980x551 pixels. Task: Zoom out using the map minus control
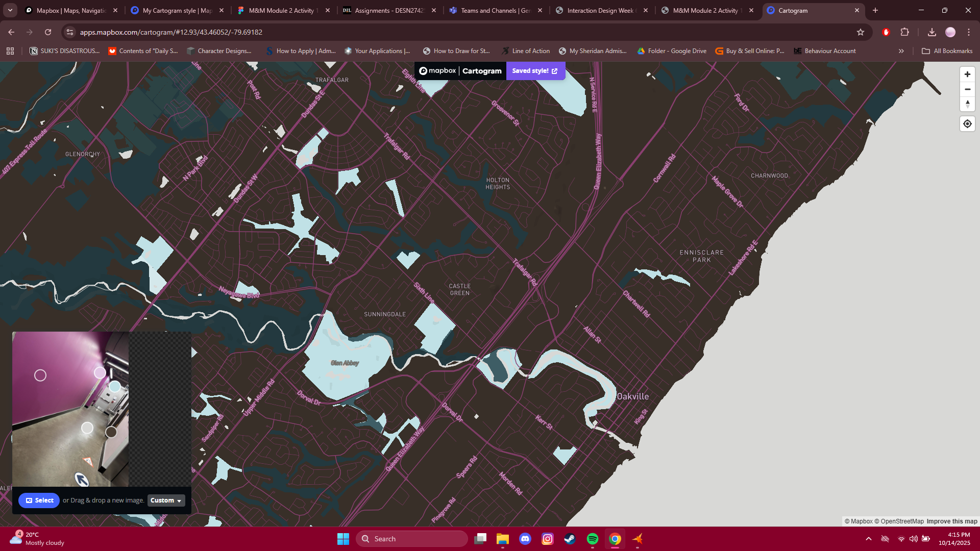pyautogui.click(x=967, y=89)
